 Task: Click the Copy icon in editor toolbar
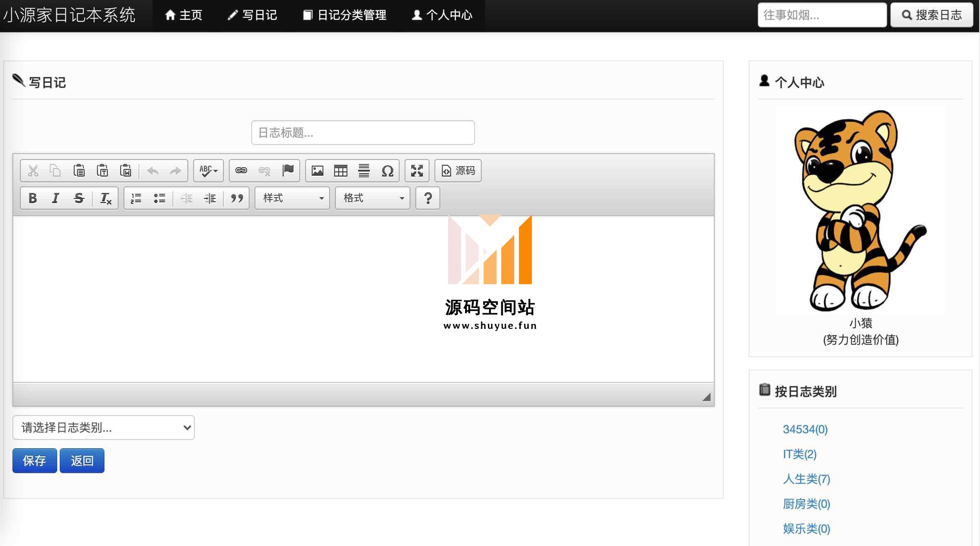pos(56,171)
